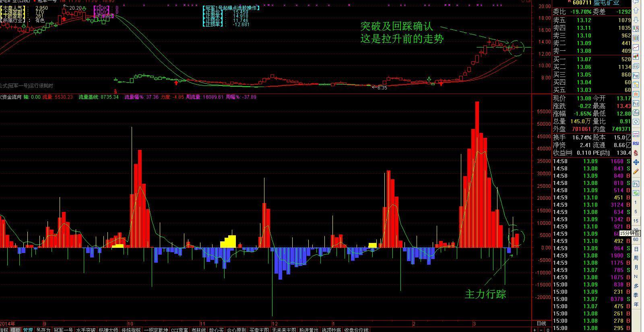Image resolution: width=644 pixels, height=332 pixels.
Task: Select the 年 yearly period button
Action: 636,304
